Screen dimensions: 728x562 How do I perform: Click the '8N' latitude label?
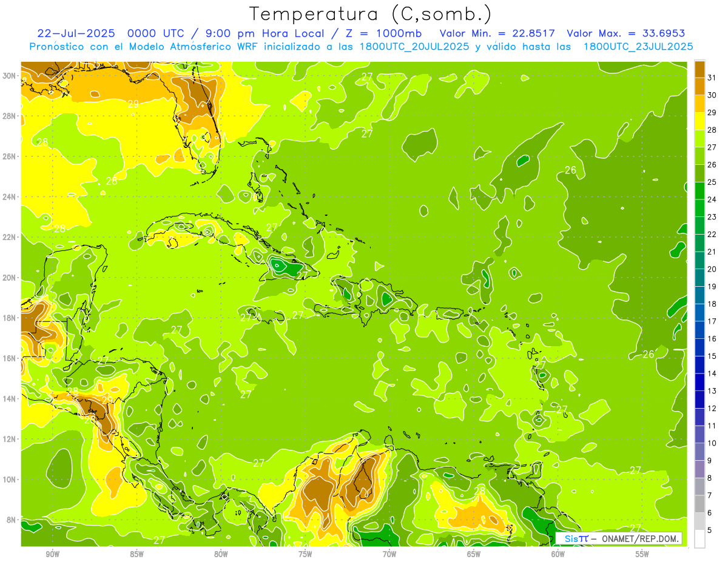tap(12, 520)
